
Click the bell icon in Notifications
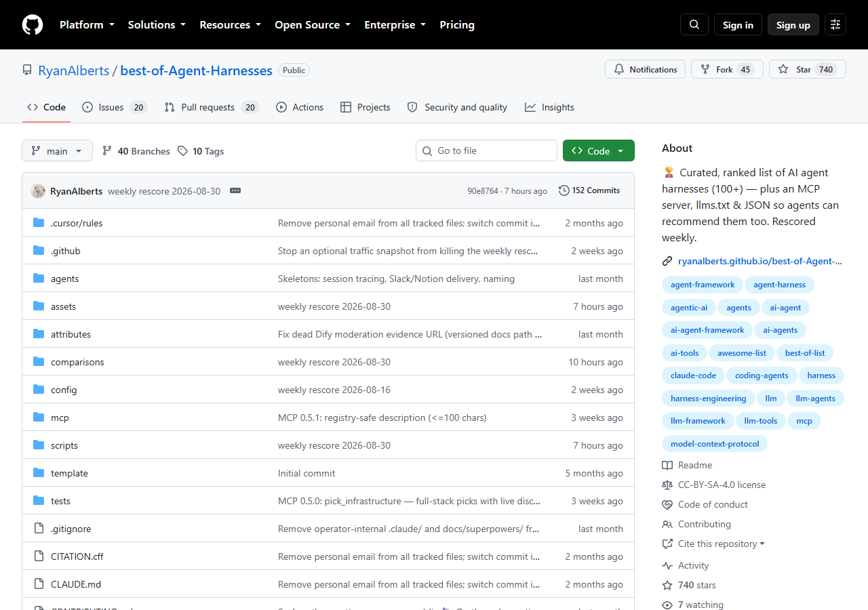[619, 70]
